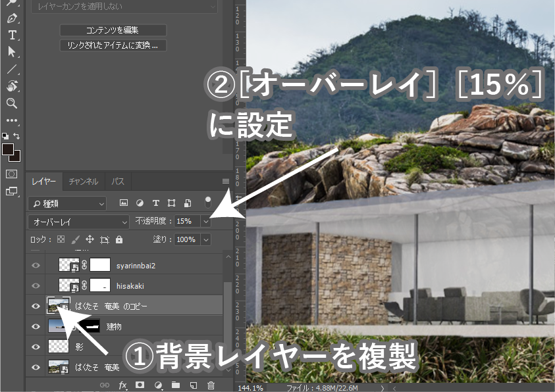Select the Line tool
555x392 pixels.
coord(12,69)
